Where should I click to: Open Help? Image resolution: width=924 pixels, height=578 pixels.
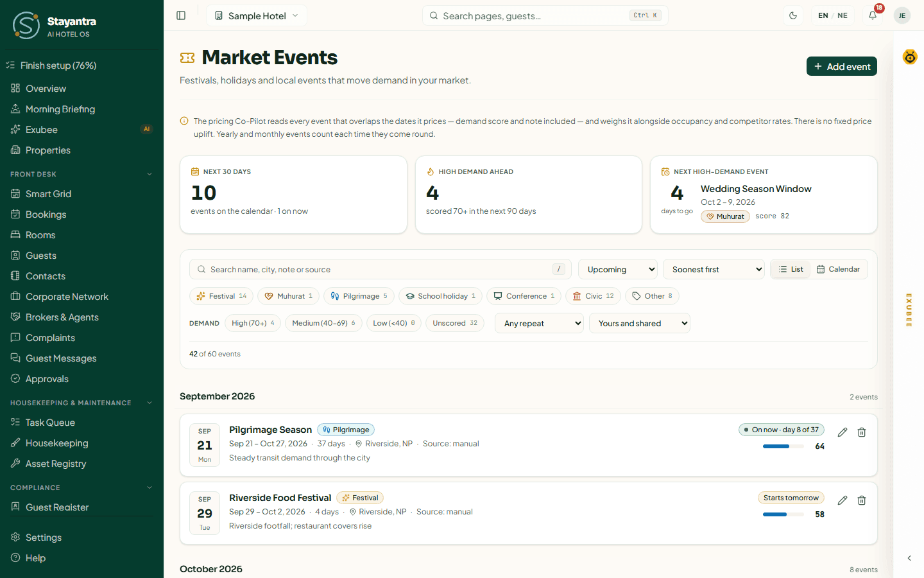[81, 558]
